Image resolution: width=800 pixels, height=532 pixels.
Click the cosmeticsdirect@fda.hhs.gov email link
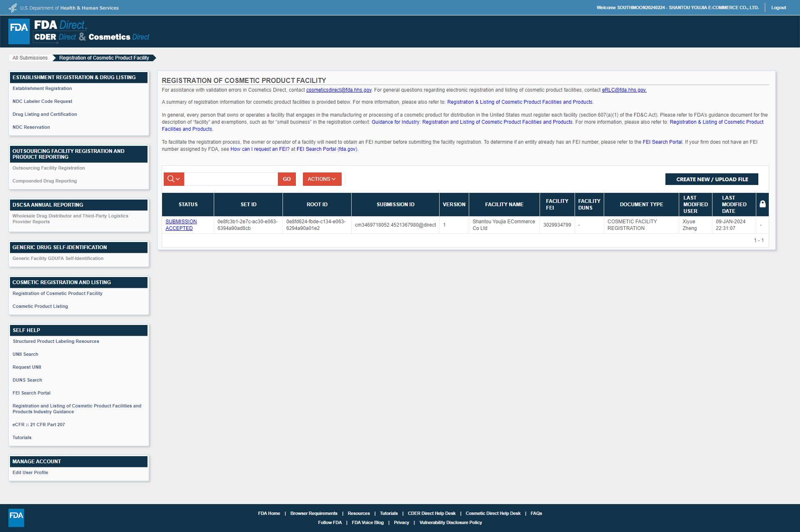pyautogui.click(x=338, y=90)
